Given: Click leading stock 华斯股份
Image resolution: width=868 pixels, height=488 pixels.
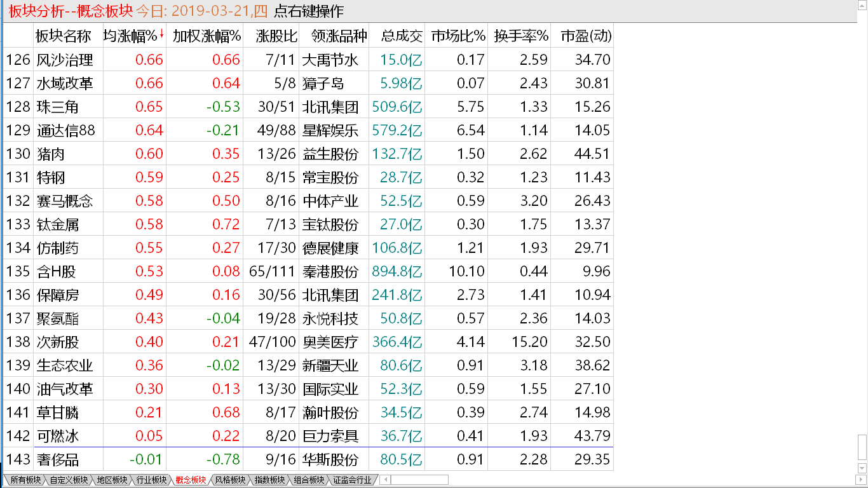Looking at the screenshot, I should click(330, 459).
